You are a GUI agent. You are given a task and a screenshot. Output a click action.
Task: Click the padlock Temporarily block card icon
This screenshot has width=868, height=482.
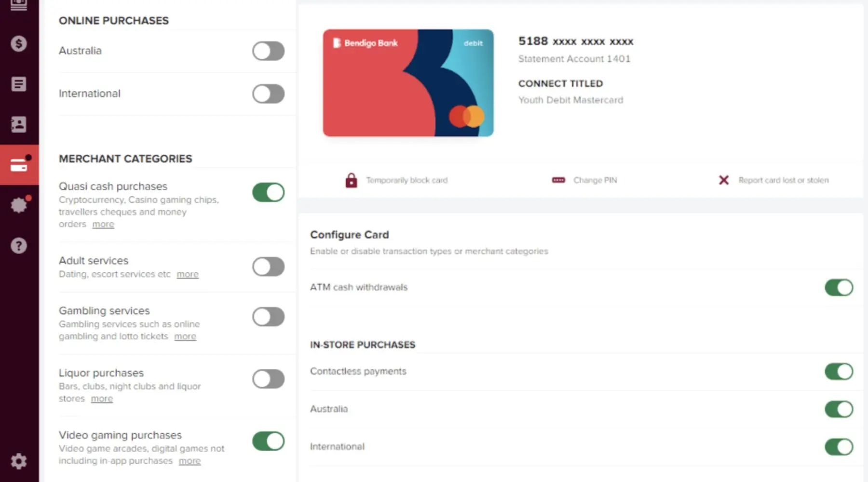point(351,180)
